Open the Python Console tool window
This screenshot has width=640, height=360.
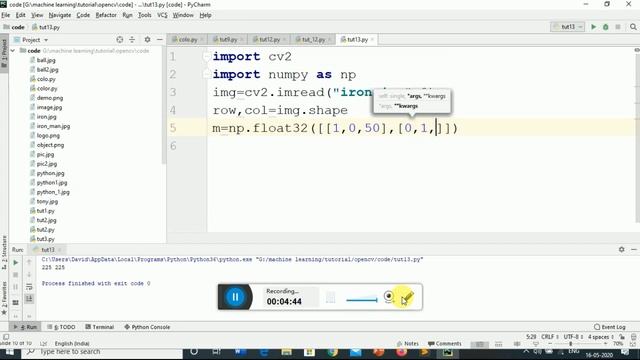(147, 327)
